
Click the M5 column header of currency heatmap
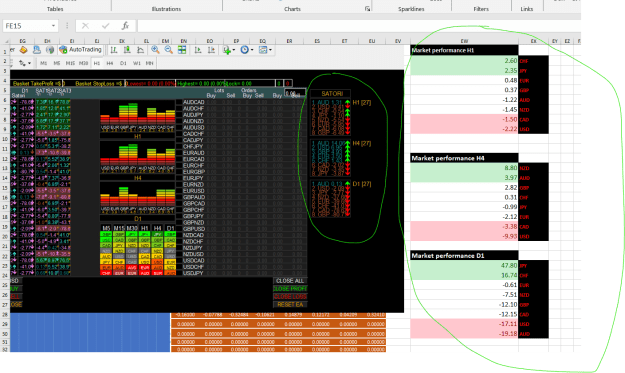pos(106,228)
